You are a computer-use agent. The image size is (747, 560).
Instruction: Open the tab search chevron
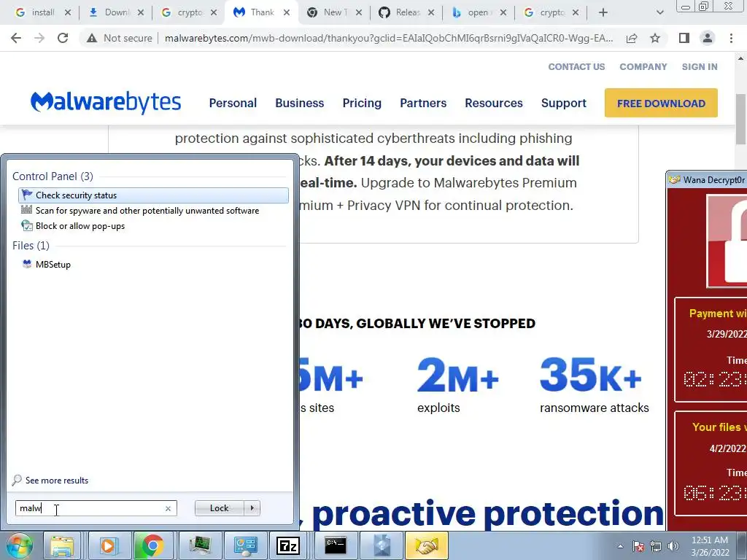[x=659, y=12]
